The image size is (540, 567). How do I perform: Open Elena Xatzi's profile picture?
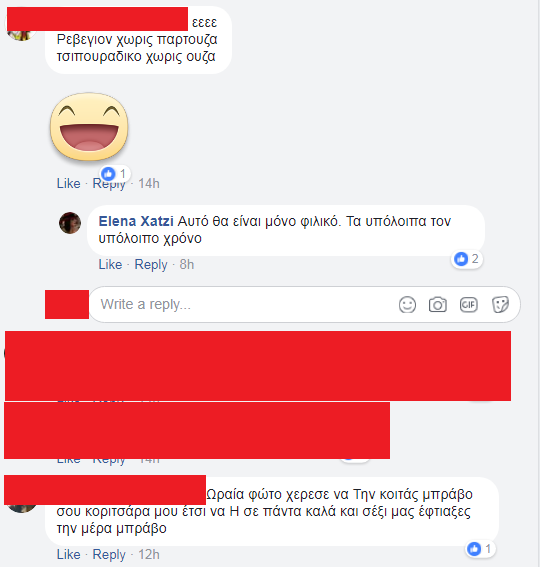[70, 223]
